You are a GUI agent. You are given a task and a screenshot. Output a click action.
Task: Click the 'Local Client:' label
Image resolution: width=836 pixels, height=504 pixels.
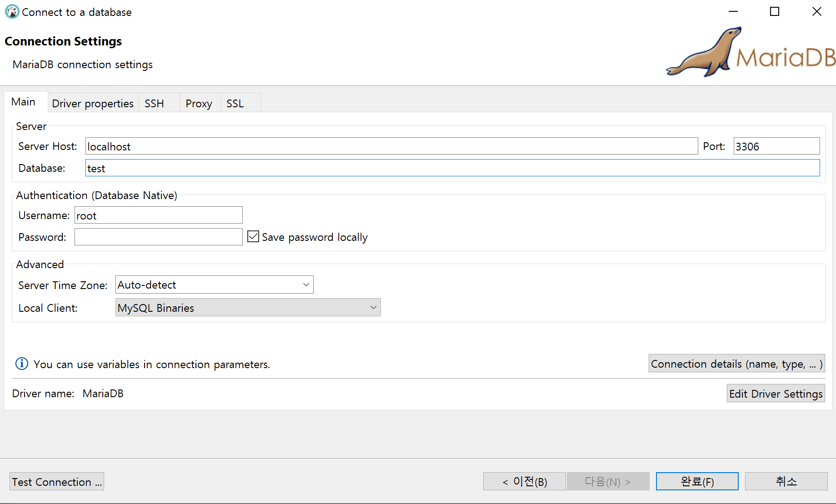48,308
